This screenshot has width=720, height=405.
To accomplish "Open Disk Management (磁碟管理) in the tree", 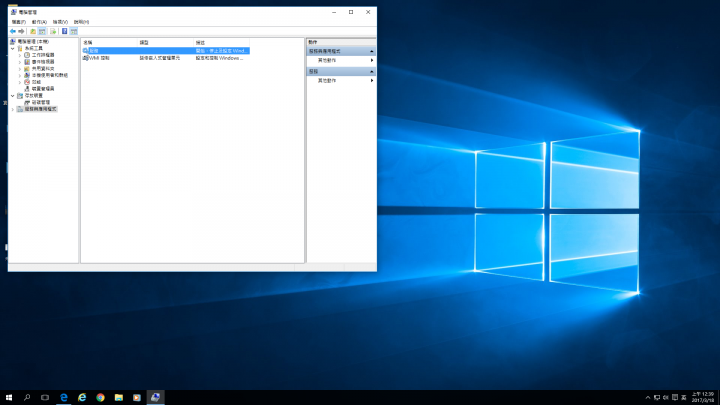I will [x=40, y=102].
